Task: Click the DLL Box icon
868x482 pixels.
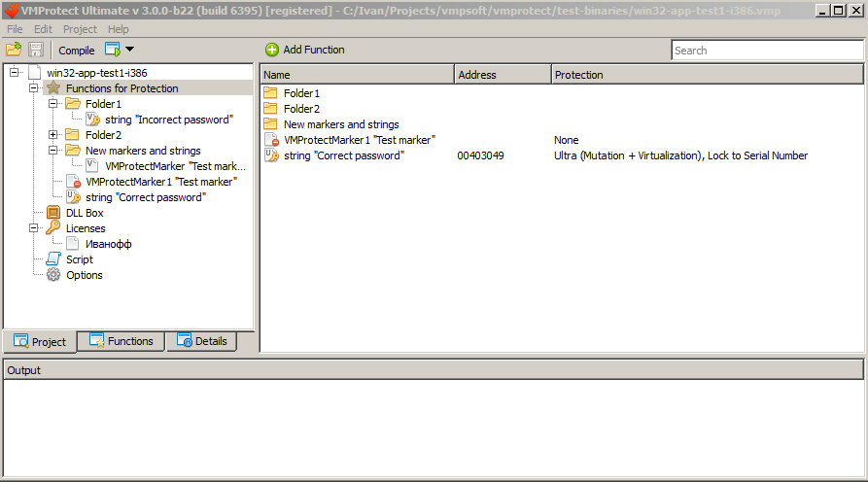Action: pyautogui.click(x=53, y=213)
